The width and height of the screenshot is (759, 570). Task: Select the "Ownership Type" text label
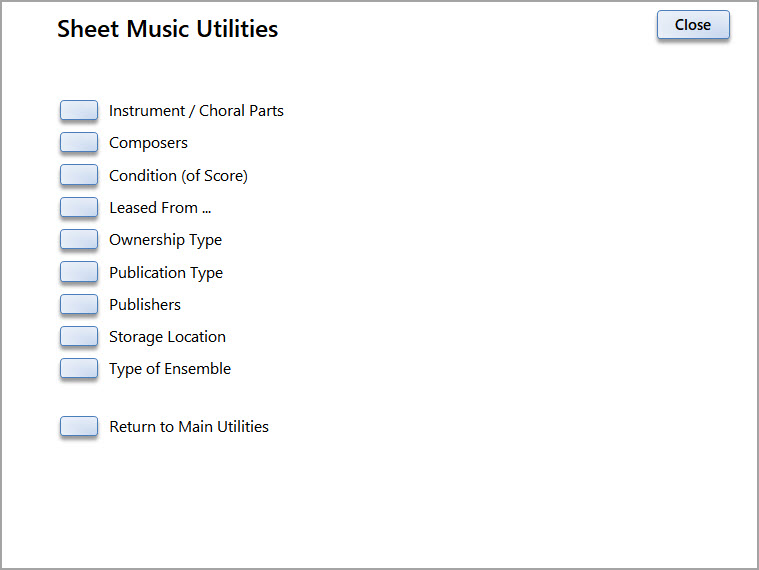click(165, 240)
